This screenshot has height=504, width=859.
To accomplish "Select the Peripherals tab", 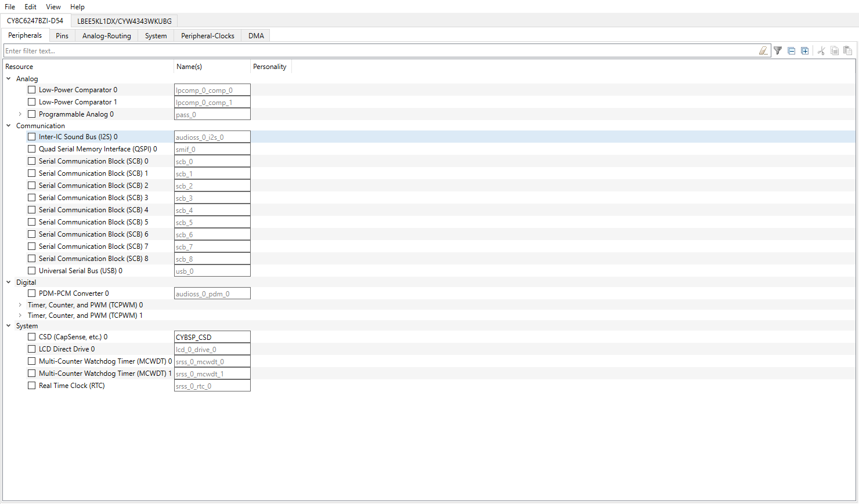I will [x=25, y=35].
